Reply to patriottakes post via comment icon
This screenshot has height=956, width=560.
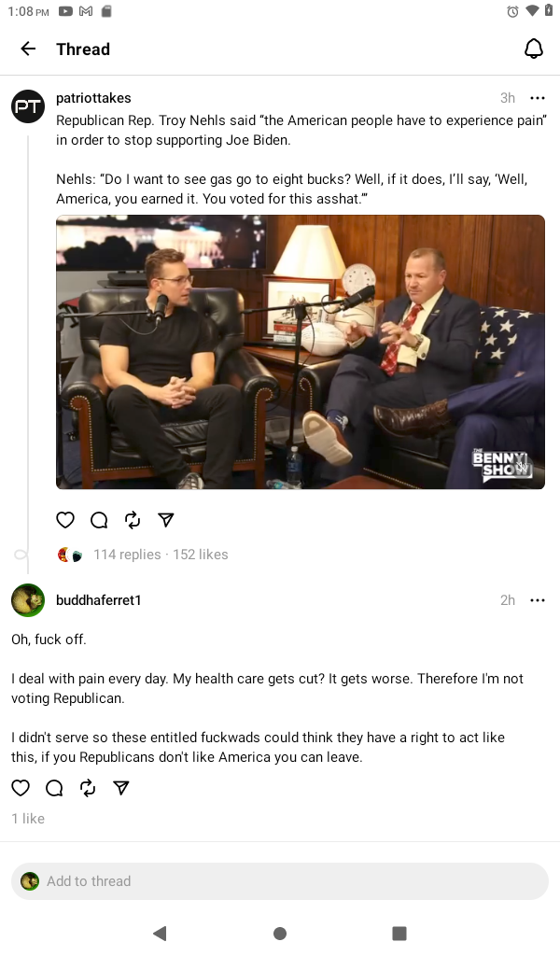click(99, 519)
